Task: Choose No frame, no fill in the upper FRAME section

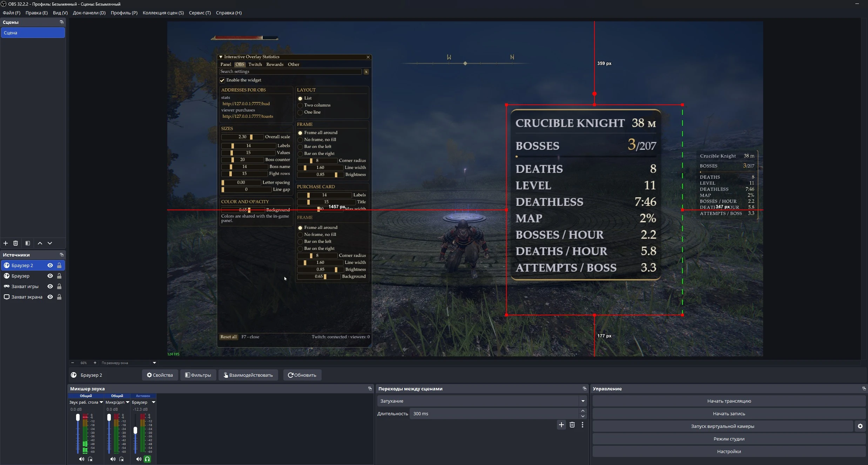Action: [300, 140]
